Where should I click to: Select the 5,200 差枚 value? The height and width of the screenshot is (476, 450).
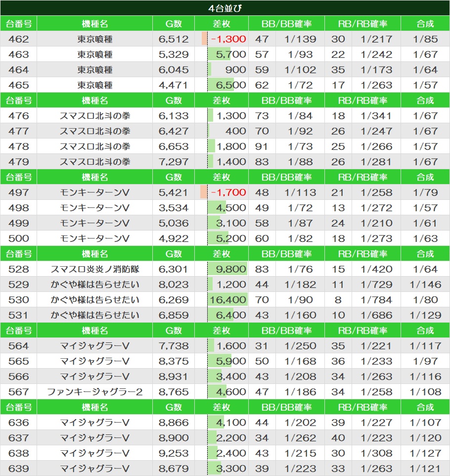coord(230,238)
